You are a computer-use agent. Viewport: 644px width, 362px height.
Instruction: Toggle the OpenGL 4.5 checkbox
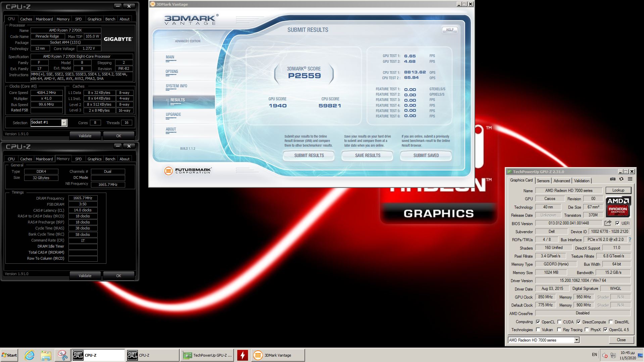(x=605, y=329)
